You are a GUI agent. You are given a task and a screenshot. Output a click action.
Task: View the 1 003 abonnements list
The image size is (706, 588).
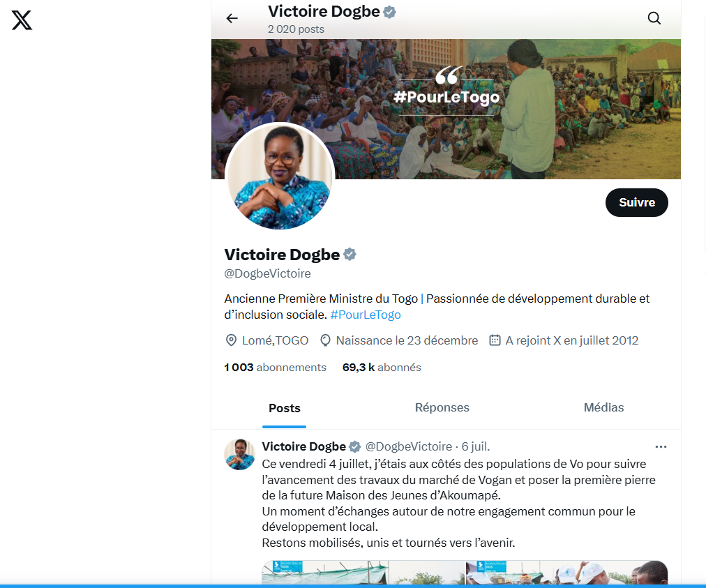[x=275, y=368]
